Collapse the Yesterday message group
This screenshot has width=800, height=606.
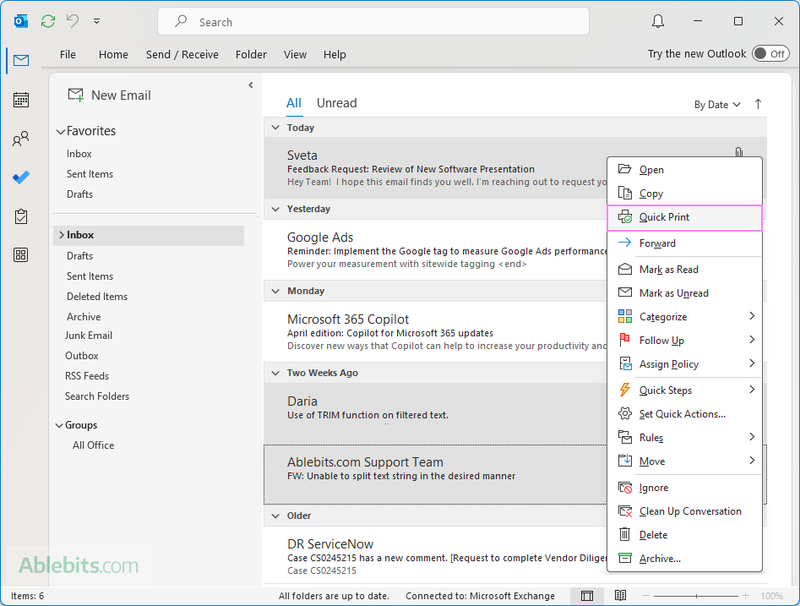pos(276,209)
